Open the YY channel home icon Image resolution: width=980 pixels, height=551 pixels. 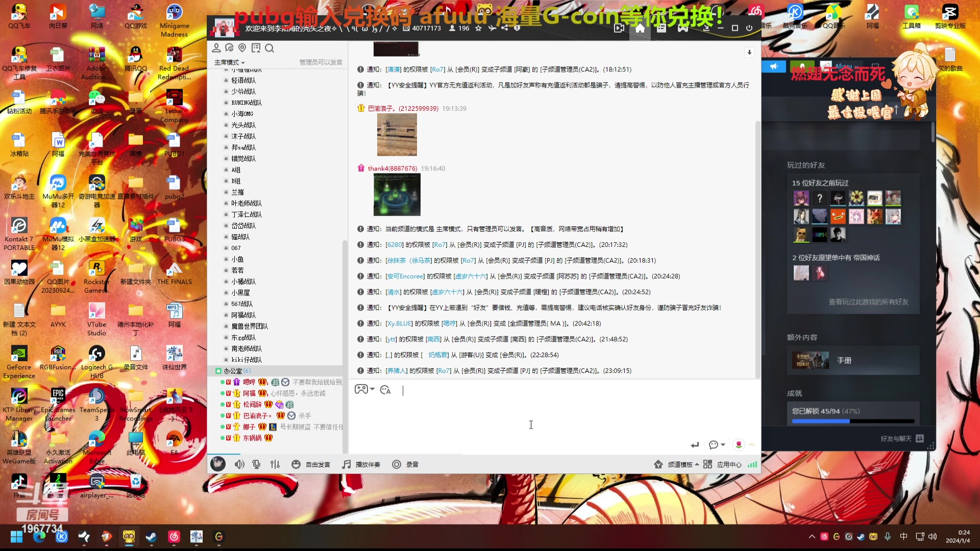pos(640,28)
